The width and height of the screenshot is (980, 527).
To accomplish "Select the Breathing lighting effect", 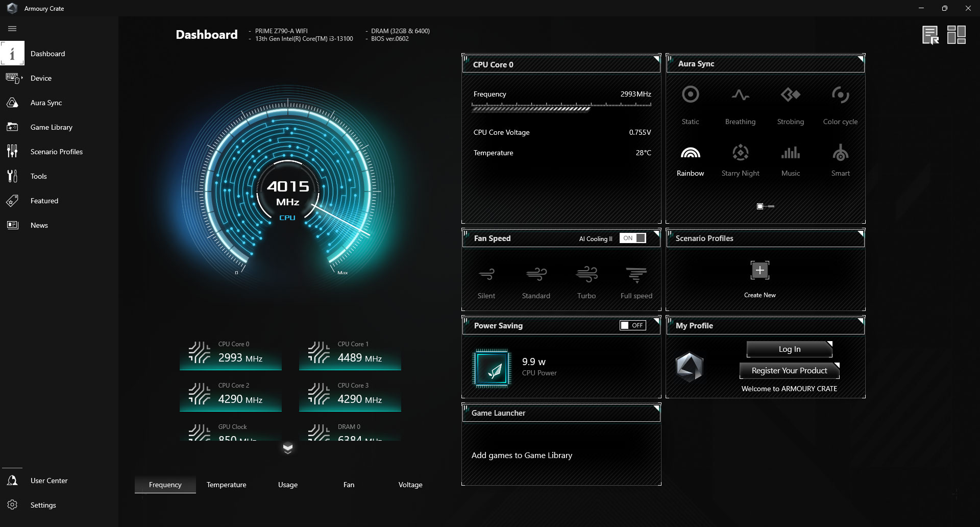I will [740, 102].
